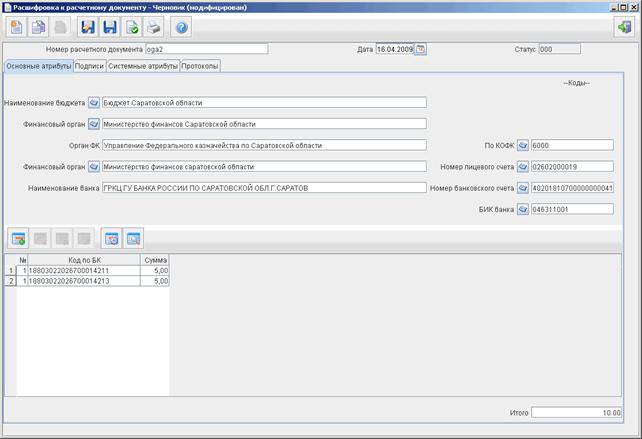Click the copy document toolbar icon
642x439 pixels.
[38, 27]
